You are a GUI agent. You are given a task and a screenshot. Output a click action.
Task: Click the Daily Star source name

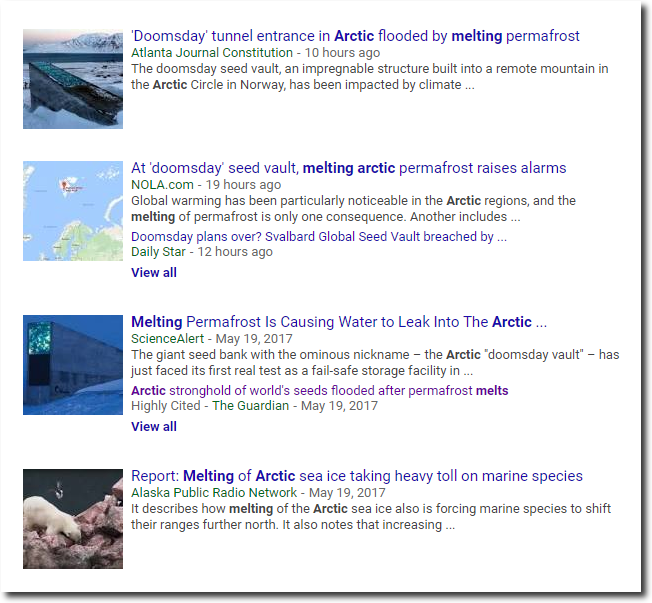[158, 252]
